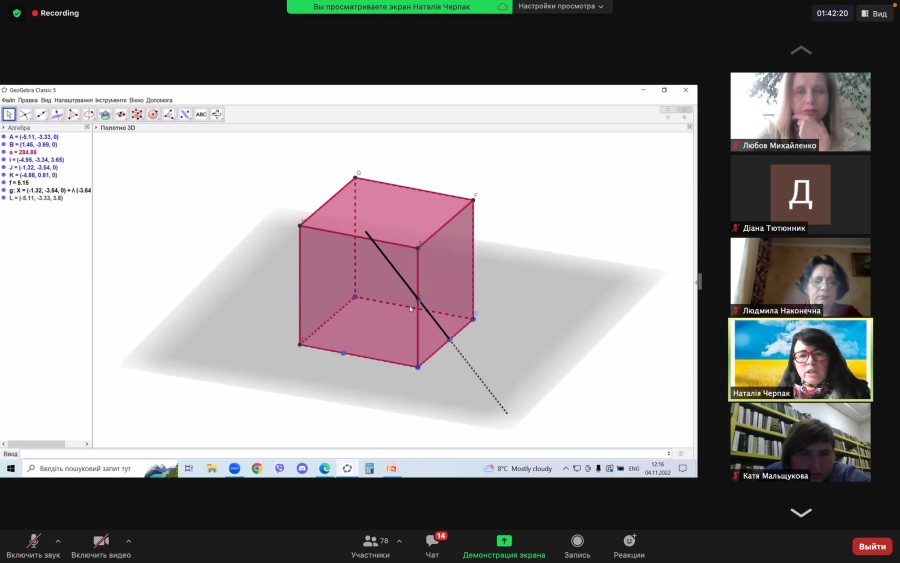
Task: Click the Algebra panel horizontal scrollbar
Action: pos(36,444)
